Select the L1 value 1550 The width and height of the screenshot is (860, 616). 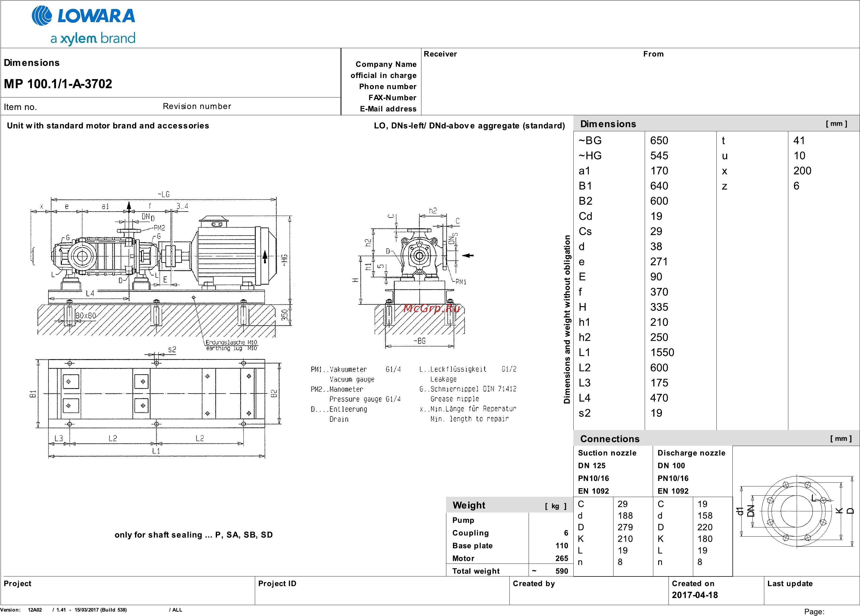point(662,353)
